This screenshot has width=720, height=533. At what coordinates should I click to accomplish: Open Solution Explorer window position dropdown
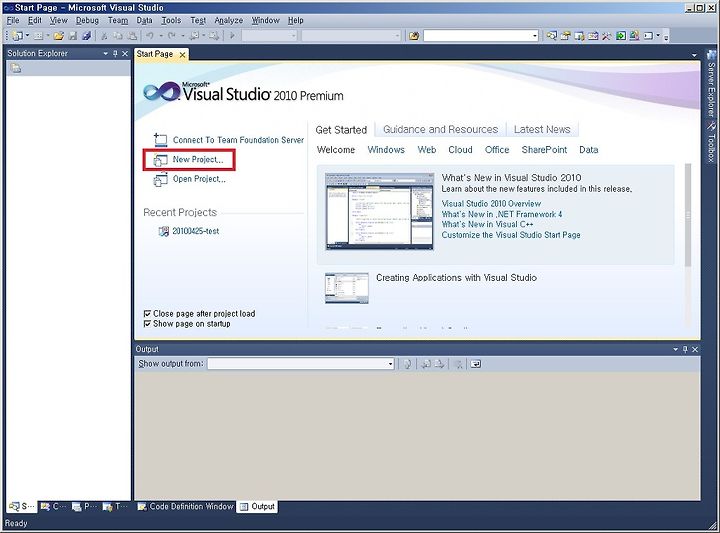click(x=106, y=54)
